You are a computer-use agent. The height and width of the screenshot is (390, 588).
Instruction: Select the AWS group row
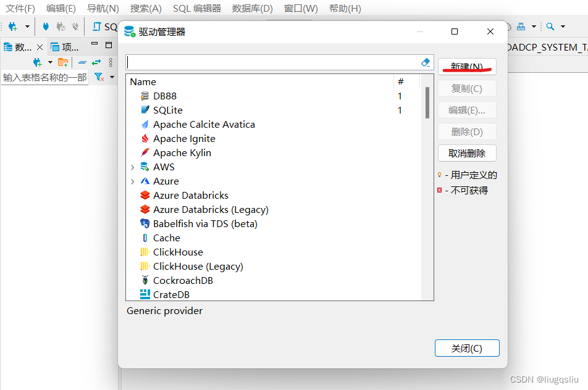pyautogui.click(x=274, y=167)
